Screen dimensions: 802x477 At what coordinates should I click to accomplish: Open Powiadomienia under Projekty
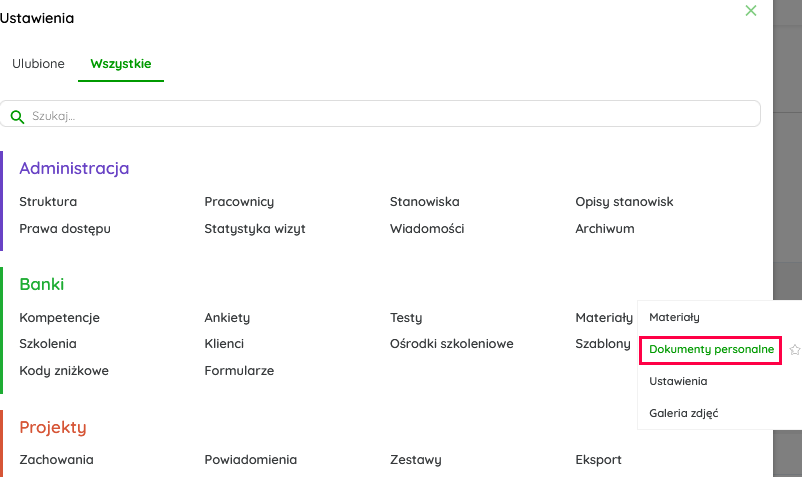[251, 460]
